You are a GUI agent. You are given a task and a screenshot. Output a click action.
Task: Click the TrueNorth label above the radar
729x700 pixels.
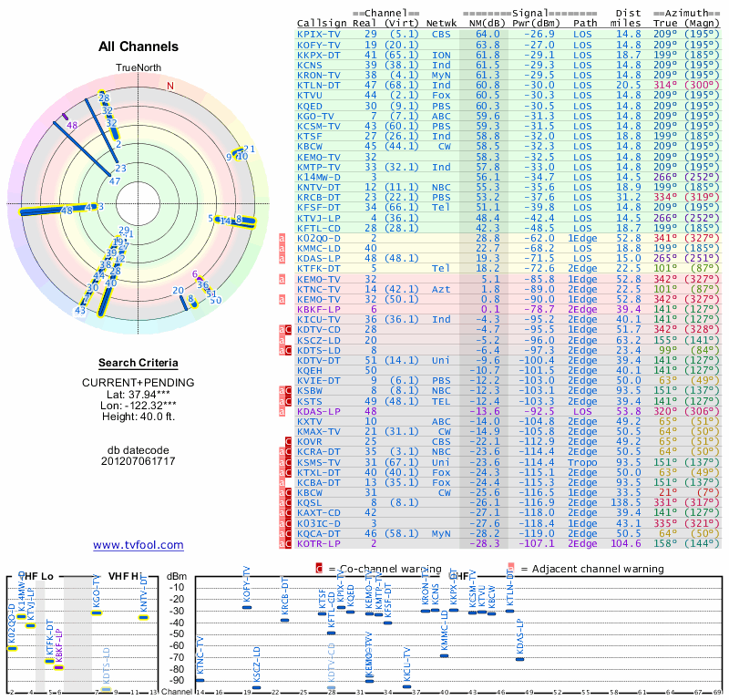[139, 68]
